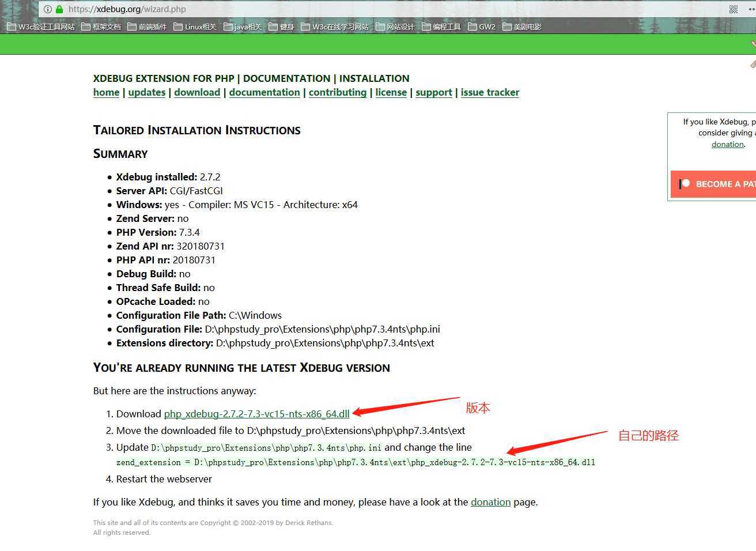Go to the home page link
This screenshot has width=756, height=551.
[x=106, y=92]
